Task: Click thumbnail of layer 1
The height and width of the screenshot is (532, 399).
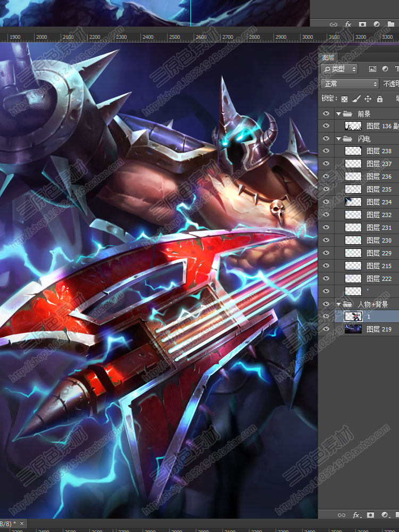Action: tap(353, 317)
